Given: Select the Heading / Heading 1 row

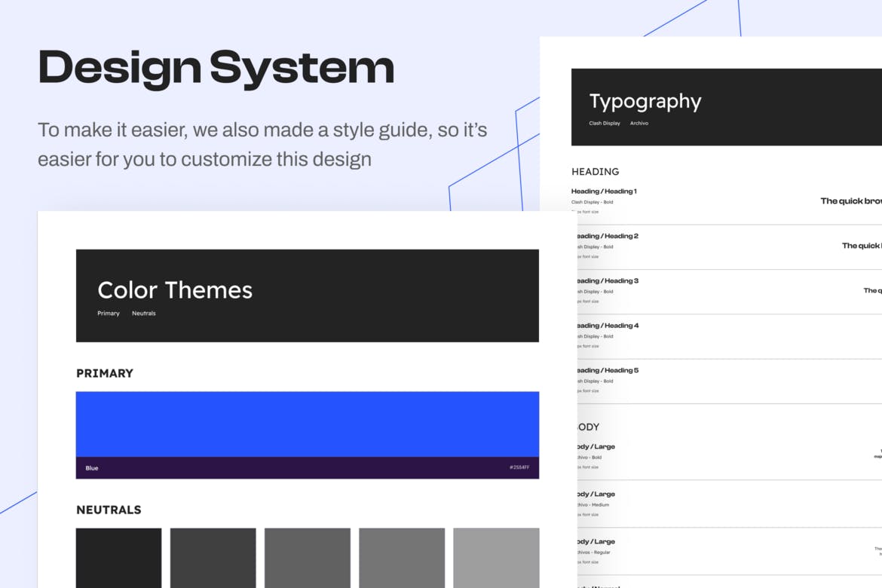Looking at the screenshot, I should point(604,191).
